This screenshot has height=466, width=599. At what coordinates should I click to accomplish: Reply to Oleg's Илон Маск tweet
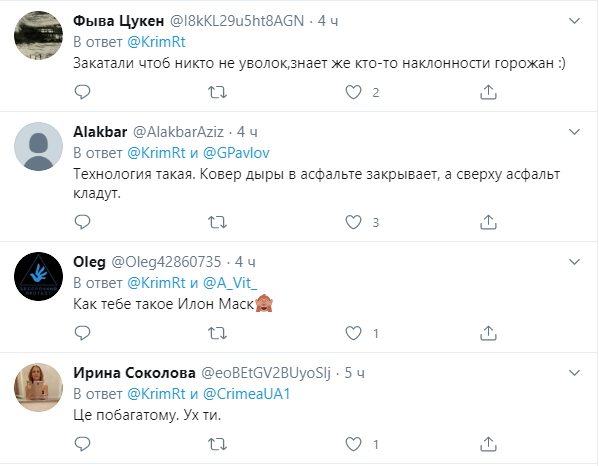(82, 333)
